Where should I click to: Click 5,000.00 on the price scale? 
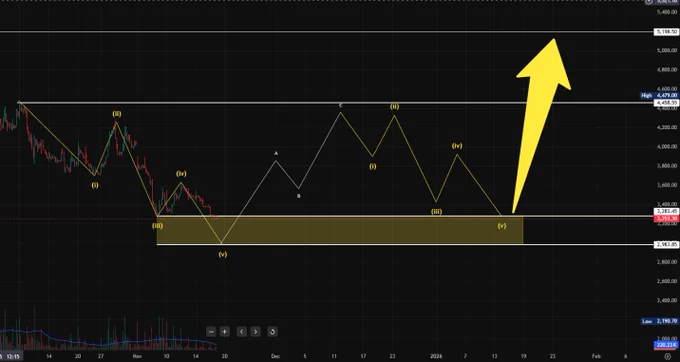point(667,50)
